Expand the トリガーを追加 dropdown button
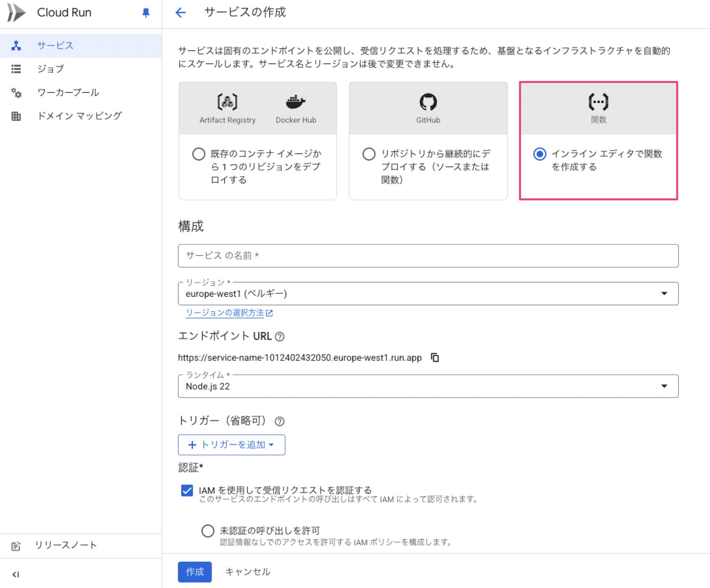This screenshot has height=588, width=710. pyautogui.click(x=231, y=445)
